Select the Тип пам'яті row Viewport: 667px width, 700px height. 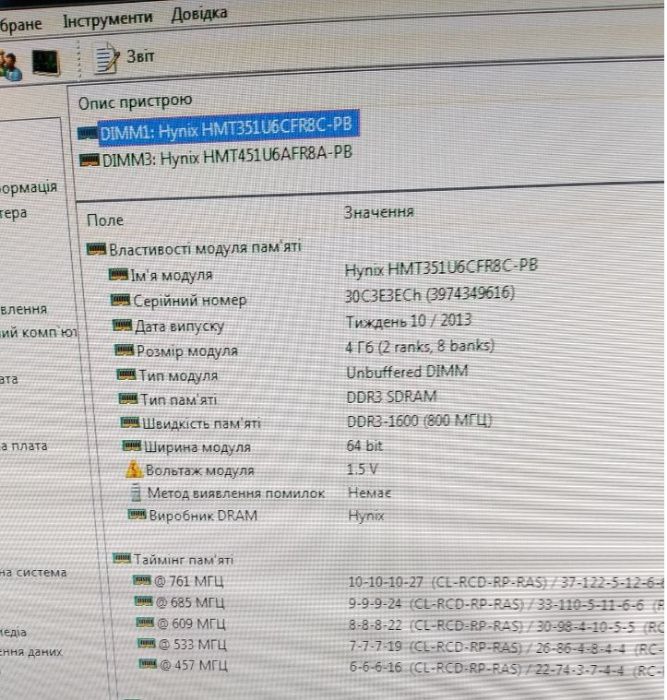[179, 399]
